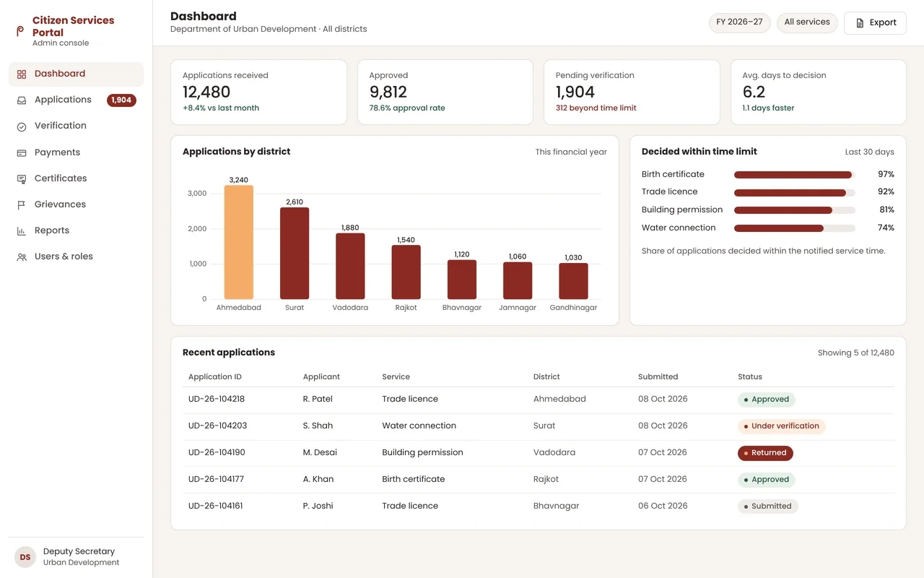
Task: Open the Reports section
Action: pyautogui.click(x=76, y=230)
